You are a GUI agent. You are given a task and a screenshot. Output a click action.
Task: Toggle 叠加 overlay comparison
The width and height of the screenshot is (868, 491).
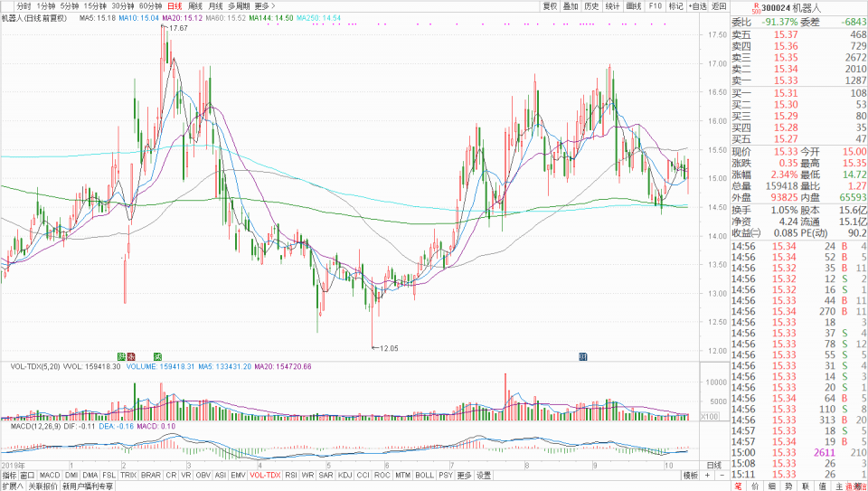pyautogui.click(x=571, y=6)
